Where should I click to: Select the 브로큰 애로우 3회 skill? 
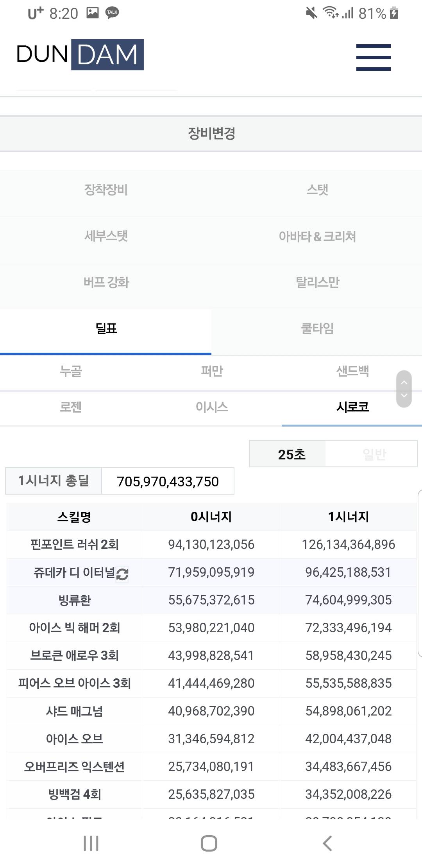74,656
